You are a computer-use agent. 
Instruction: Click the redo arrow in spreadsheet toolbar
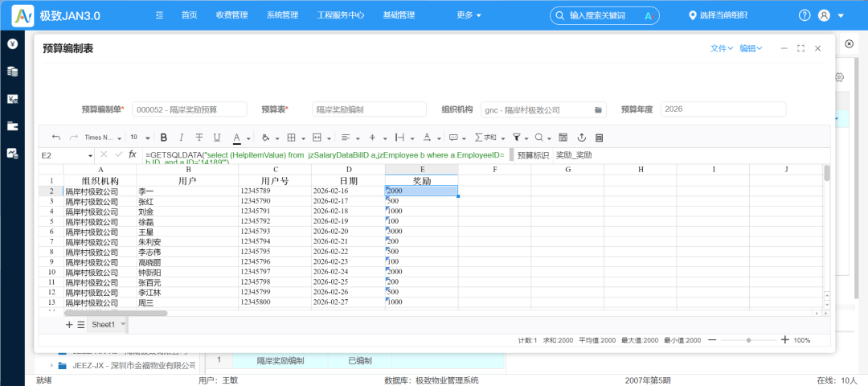coord(74,138)
